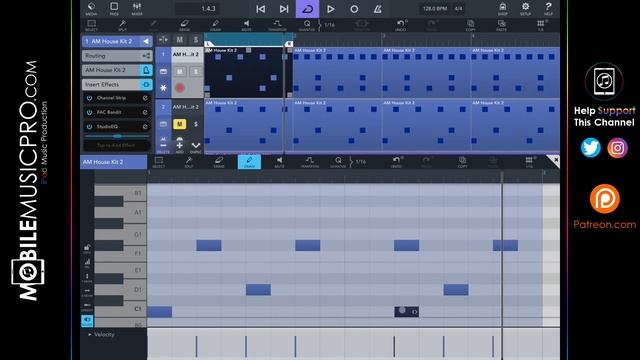The image size is (640, 360).
Task: Open Channel Strip effect editor
Action: point(145,98)
